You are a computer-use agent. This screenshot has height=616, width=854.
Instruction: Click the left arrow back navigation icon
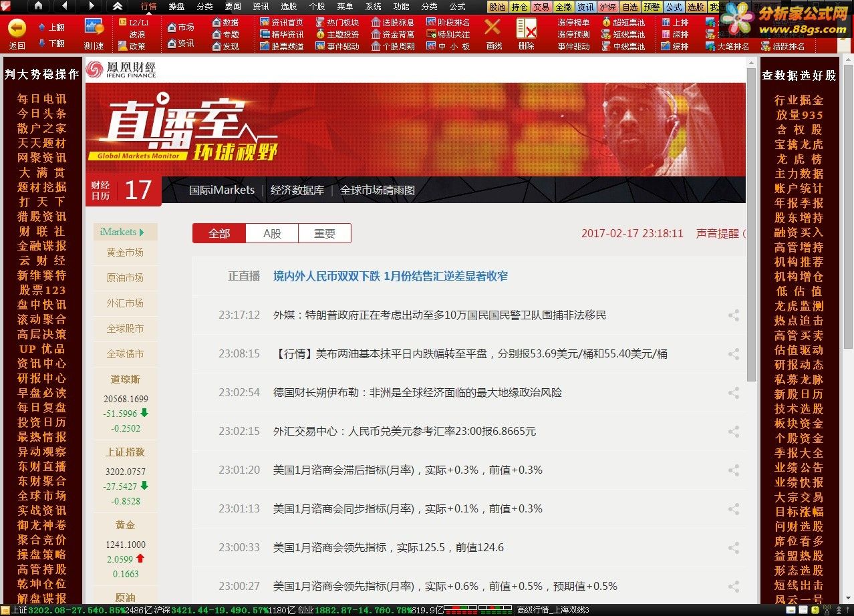[x=64, y=6]
